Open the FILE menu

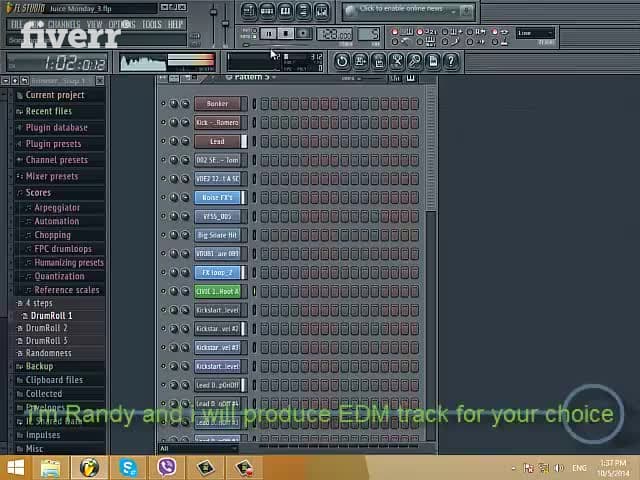click(17, 24)
